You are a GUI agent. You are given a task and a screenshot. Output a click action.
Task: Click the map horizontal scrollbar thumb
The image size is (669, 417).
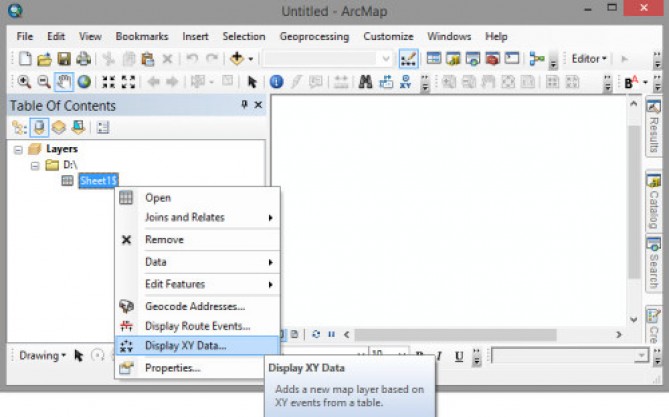tap(455, 335)
